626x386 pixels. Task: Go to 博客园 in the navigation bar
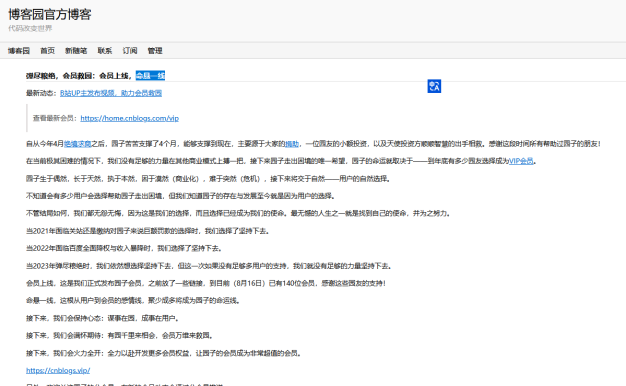coord(19,51)
